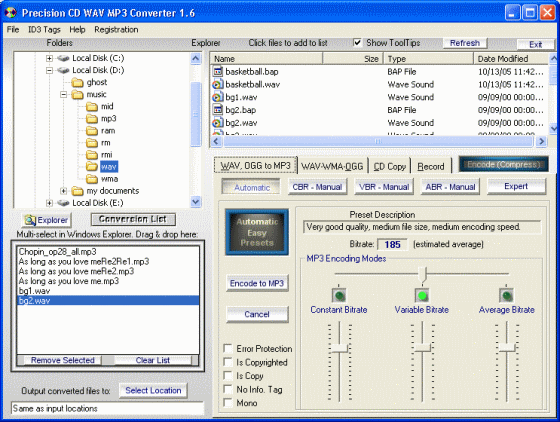Viewport: 560px width, 422px height.
Task: Click the Refresh button
Action: click(x=465, y=43)
